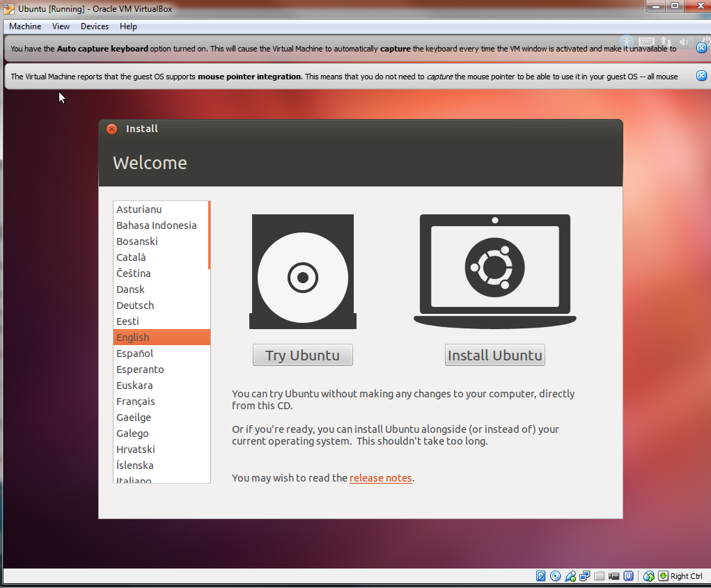Screen dimensions: 711x588
Task: Open the shared folders status icon
Action: pos(599,575)
